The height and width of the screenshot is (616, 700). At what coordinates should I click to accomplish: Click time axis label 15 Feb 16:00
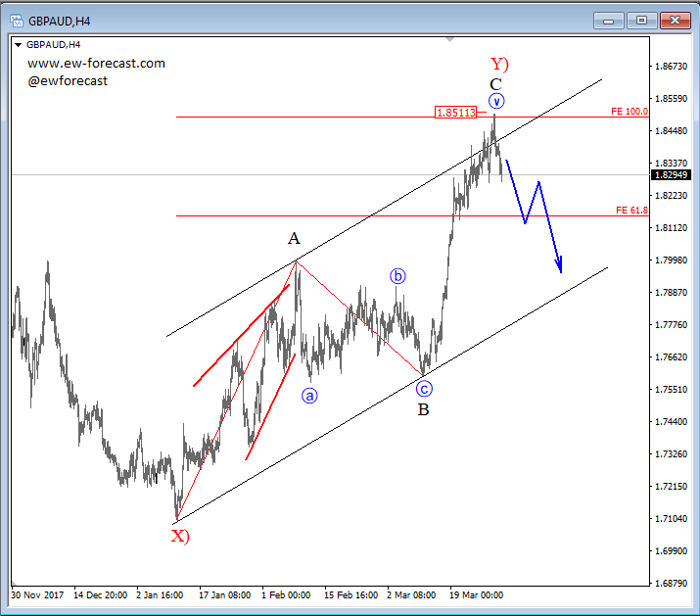click(350, 595)
